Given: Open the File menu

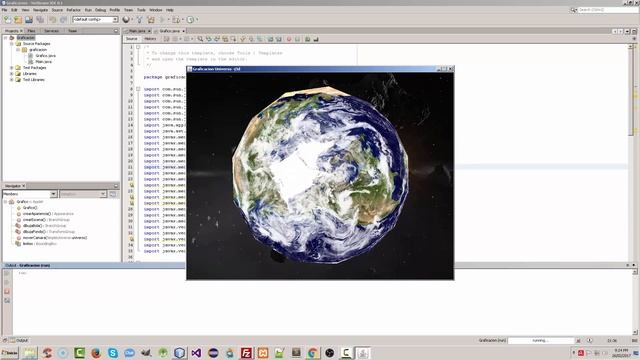Looking at the screenshot, I should click(4, 10).
